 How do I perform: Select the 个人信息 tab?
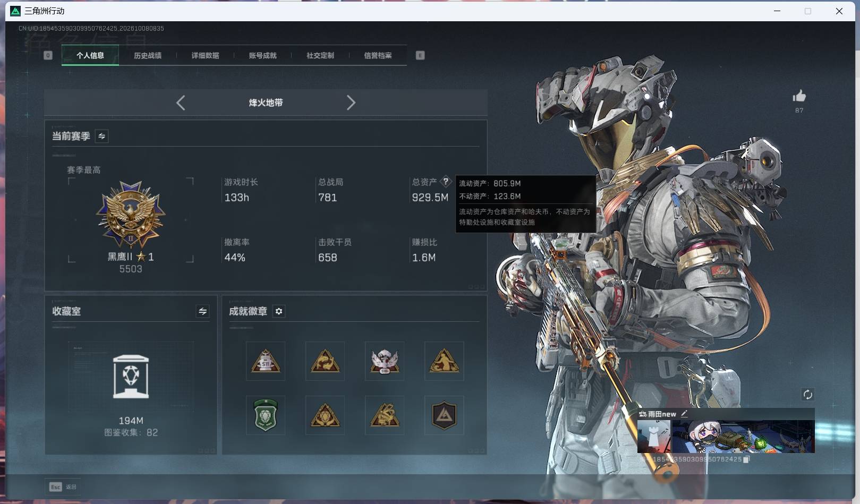coord(90,55)
